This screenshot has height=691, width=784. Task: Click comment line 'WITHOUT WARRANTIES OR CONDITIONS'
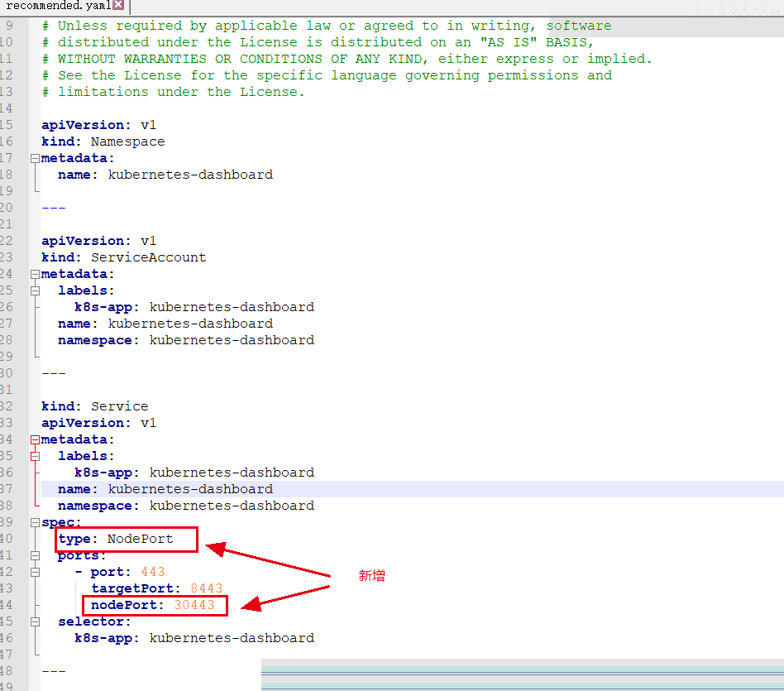pos(347,59)
